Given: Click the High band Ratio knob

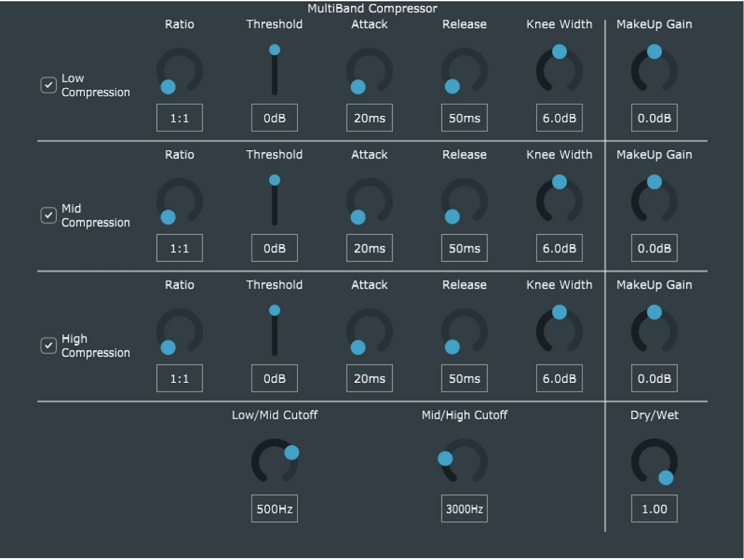Looking at the screenshot, I should tap(179, 331).
